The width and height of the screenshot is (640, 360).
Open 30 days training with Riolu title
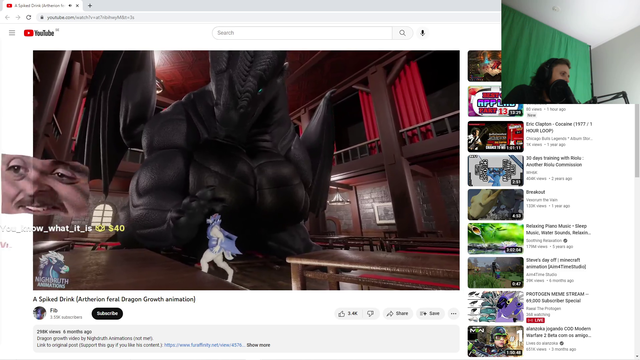point(555,161)
